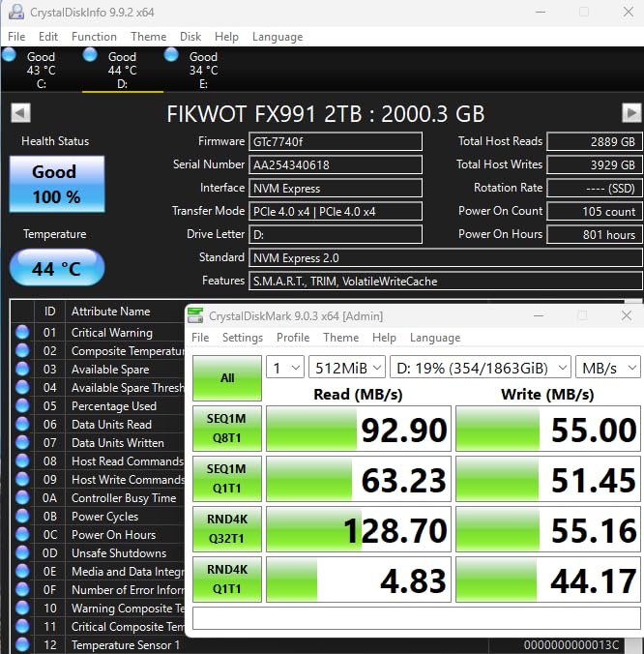Click status orb for Host Read Commands row

(x=22, y=461)
